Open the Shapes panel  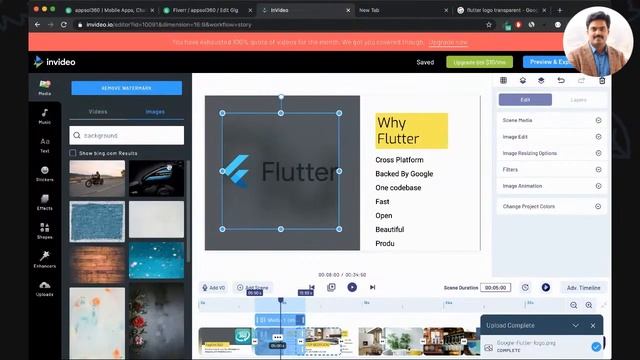(44, 231)
